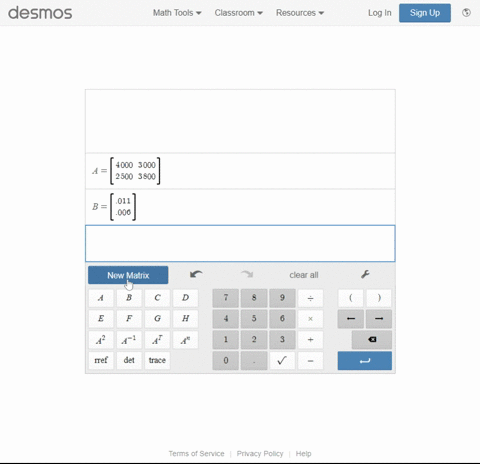Image resolution: width=480 pixels, height=464 pixels.
Task: Insert the A inverse function
Action: click(129, 340)
